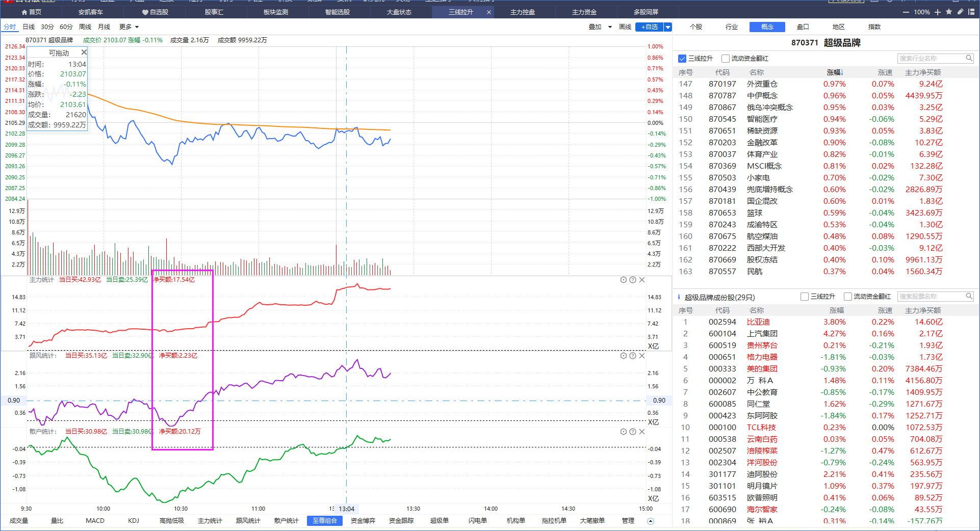Click the 管理 indicator manage button

628,521
